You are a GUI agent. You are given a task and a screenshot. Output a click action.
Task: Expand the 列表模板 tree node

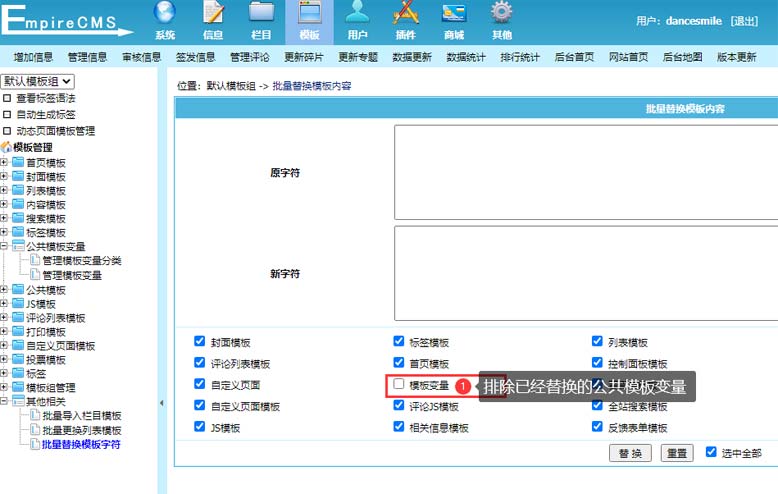[4, 190]
